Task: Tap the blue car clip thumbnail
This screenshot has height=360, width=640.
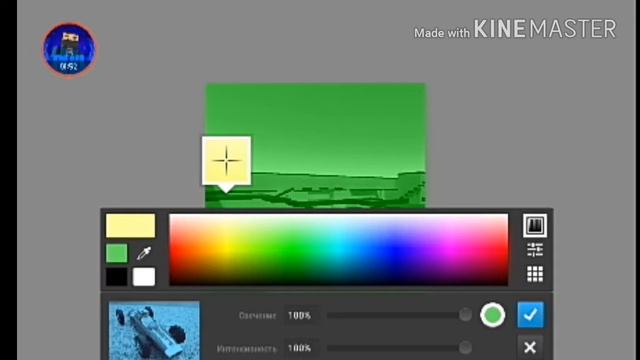Action: click(154, 331)
